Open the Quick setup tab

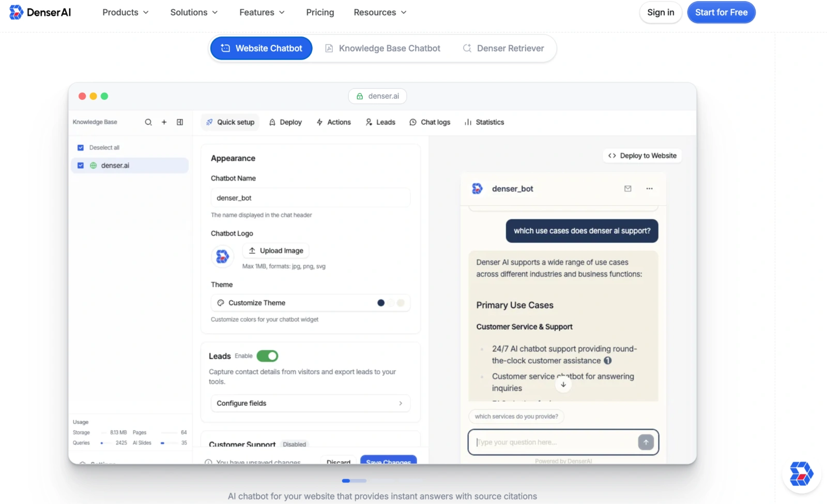(x=230, y=123)
